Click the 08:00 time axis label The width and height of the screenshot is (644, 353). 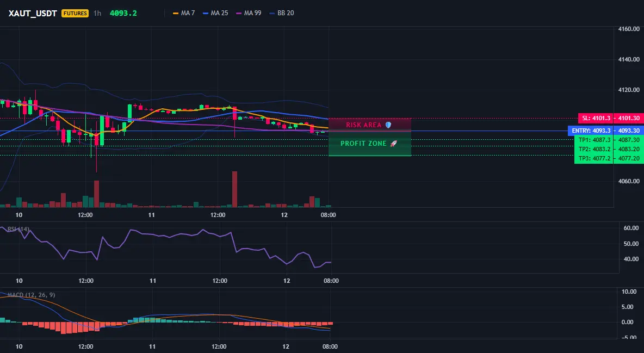pos(328,215)
